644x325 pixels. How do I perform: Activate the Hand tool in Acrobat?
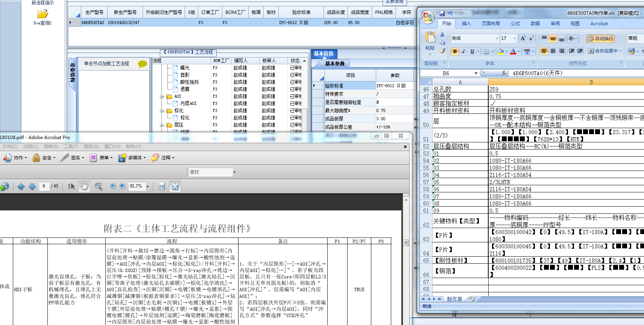(x=84, y=186)
